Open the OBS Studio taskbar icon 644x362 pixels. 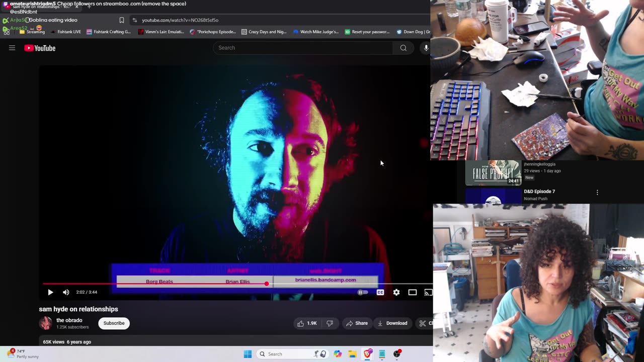[x=397, y=354]
